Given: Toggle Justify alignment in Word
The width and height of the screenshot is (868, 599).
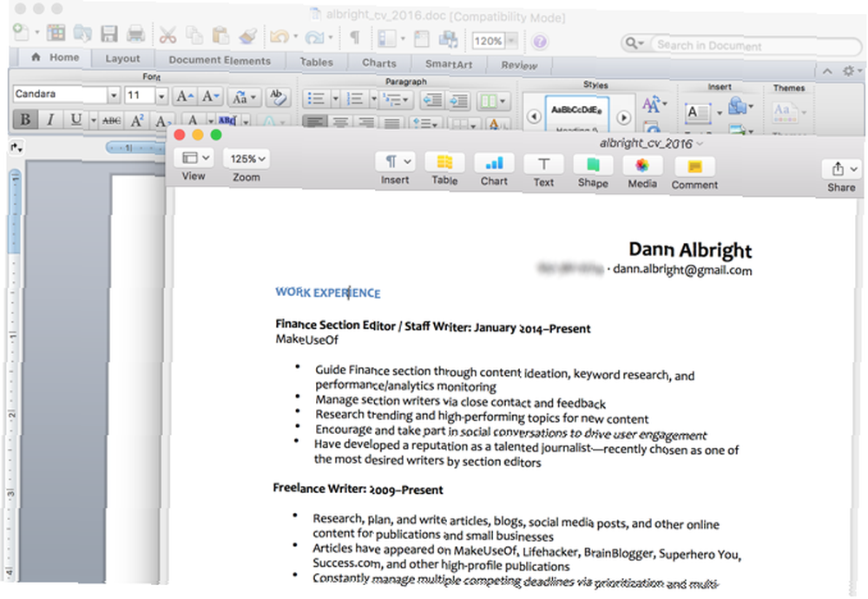Looking at the screenshot, I should [x=392, y=124].
